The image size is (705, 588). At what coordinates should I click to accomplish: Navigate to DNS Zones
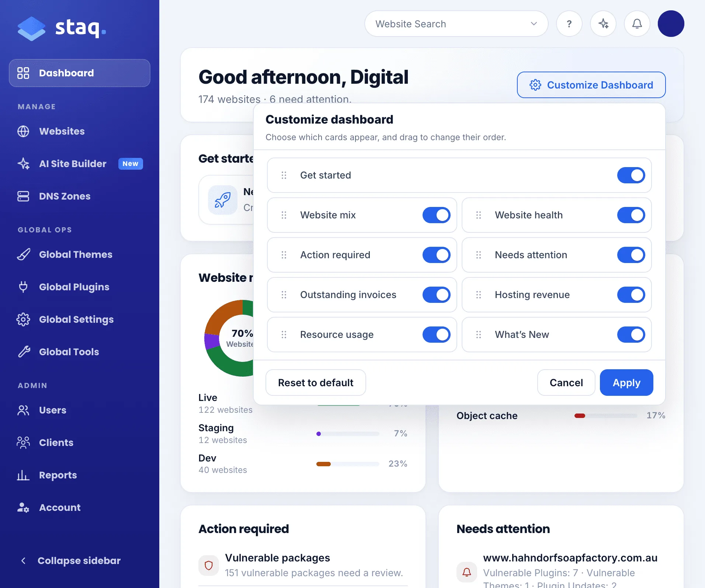80,196
